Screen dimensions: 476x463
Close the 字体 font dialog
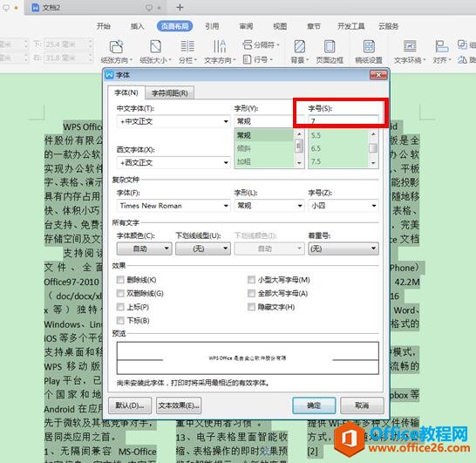(x=378, y=75)
